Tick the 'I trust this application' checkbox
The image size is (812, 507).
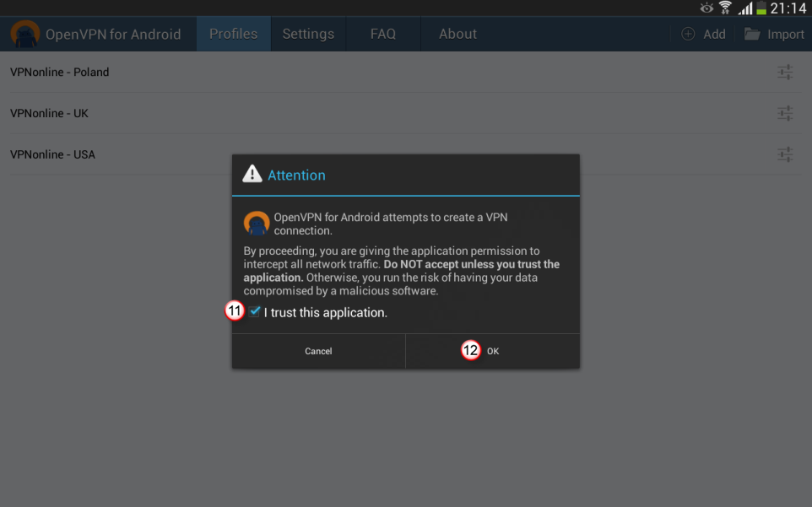coord(254,311)
